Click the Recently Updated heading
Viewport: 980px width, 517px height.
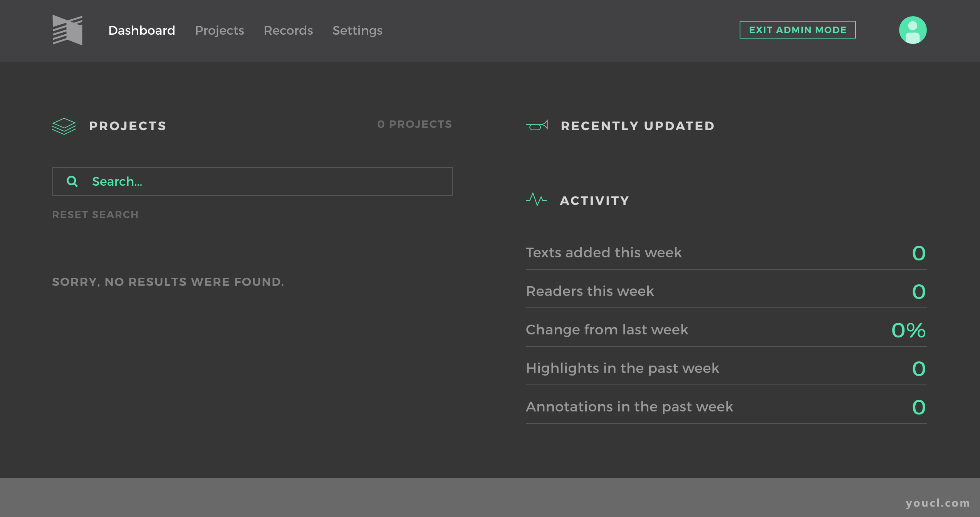[x=638, y=126]
